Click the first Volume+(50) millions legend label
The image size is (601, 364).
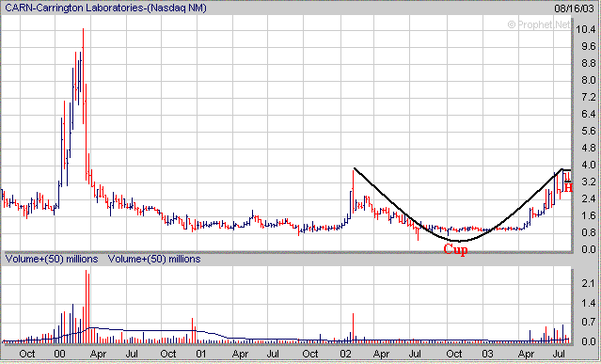52,260
